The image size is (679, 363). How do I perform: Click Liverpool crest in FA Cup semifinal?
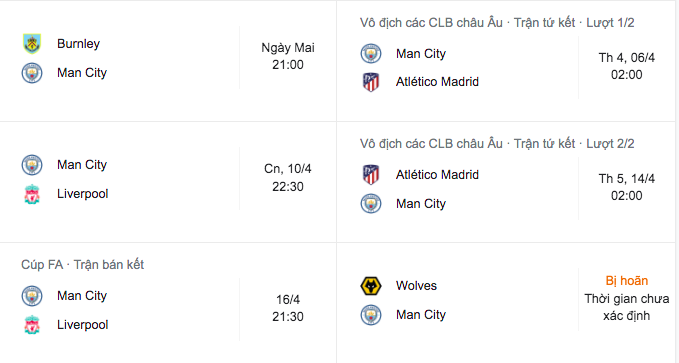tap(32, 325)
